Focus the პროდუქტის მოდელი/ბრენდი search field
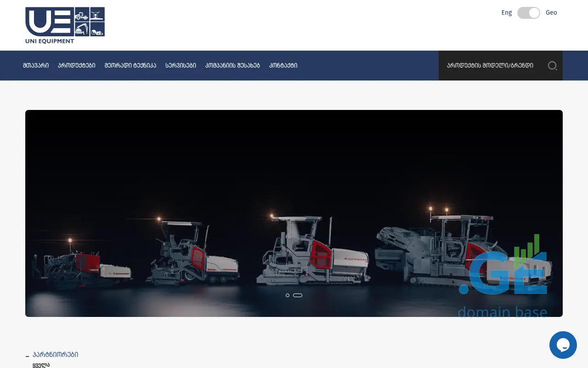Image resolution: width=588 pixels, height=368 pixels. [x=490, y=66]
